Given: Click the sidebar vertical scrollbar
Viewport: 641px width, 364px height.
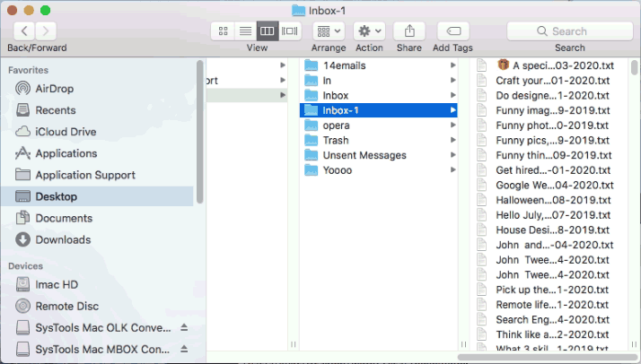Looking at the screenshot, I should tap(199, 132).
